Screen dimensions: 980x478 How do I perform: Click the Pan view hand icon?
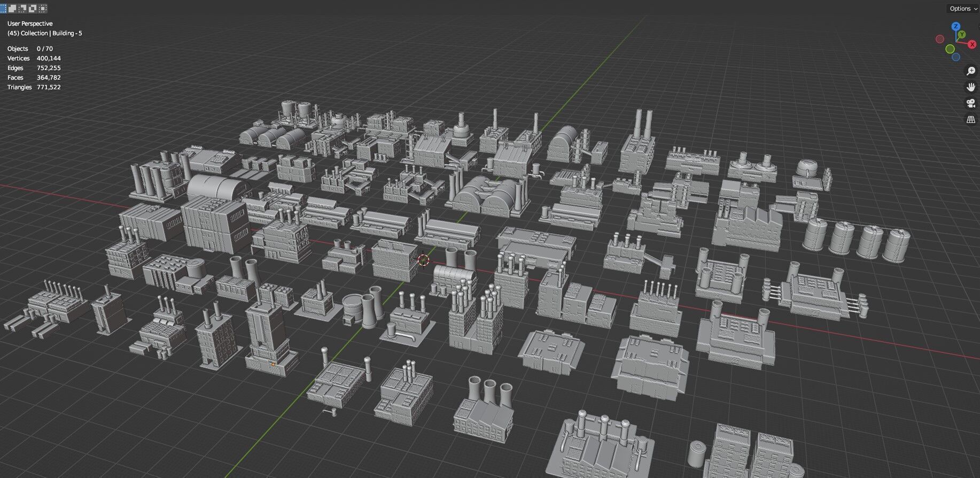(971, 87)
